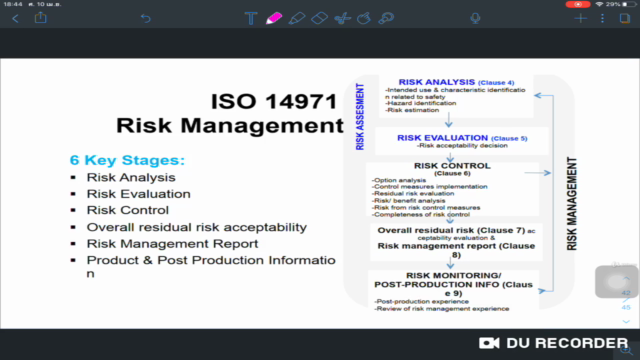The width and height of the screenshot is (640, 360).
Task: Tap the 'Risk Management Report' bullet
Action: 172,244
